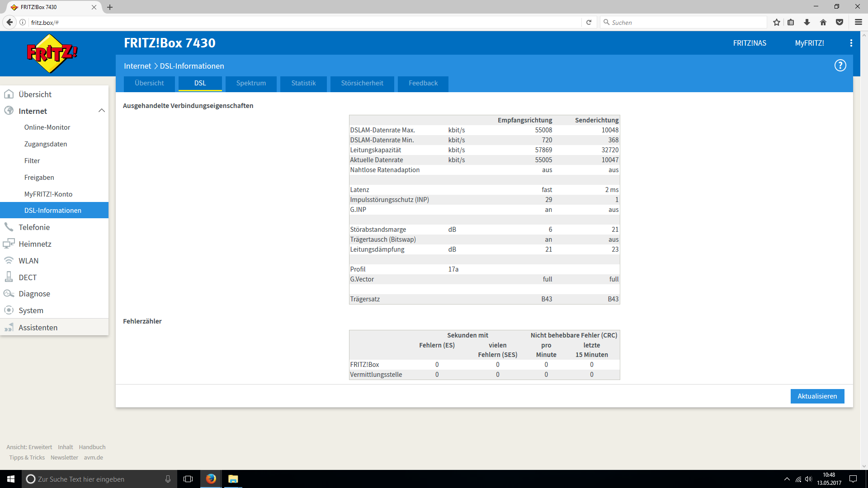Open the Windows Start menu
868x488 pixels.
coord(11,479)
